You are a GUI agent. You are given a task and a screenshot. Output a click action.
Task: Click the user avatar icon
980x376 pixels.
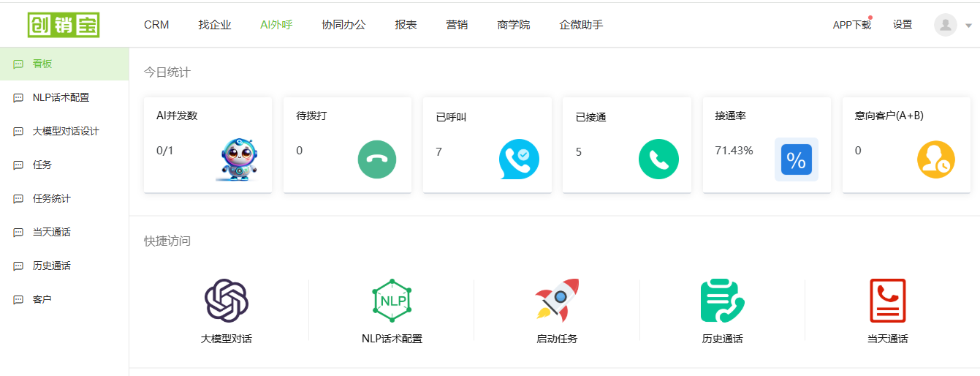click(x=946, y=25)
